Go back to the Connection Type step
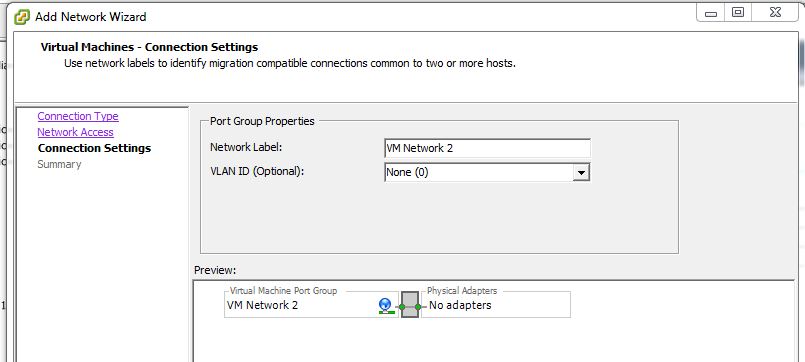Viewport: 805px width, 362px height. [x=78, y=116]
